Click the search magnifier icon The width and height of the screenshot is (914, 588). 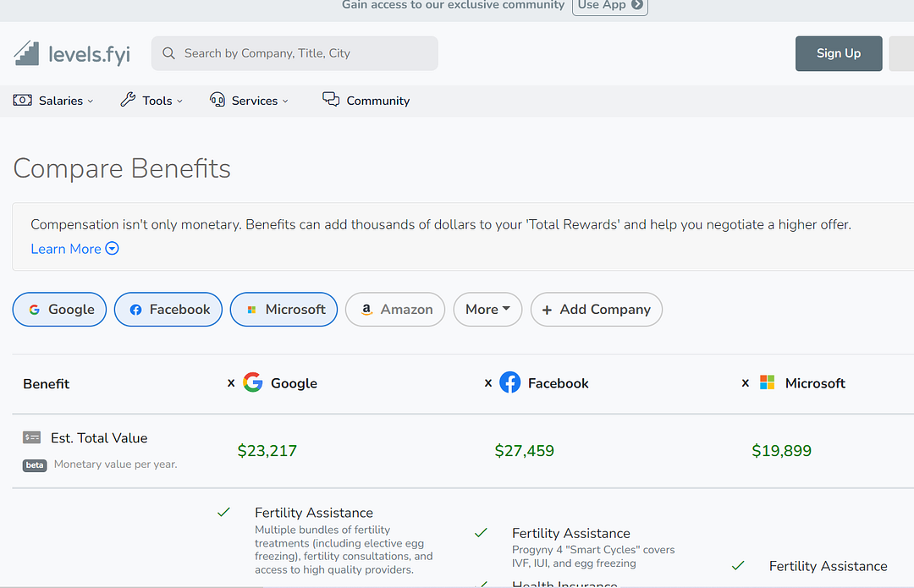point(168,53)
